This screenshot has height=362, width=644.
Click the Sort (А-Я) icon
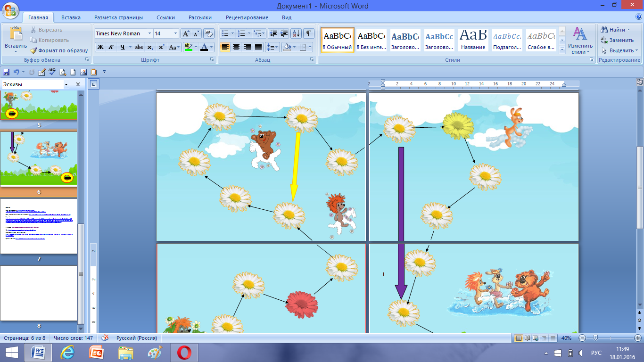pos(296,33)
